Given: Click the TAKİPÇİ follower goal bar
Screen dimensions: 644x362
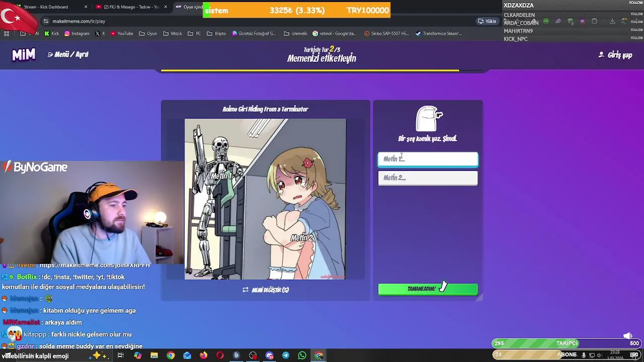Looking at the screenshot, I should [567, 343].
